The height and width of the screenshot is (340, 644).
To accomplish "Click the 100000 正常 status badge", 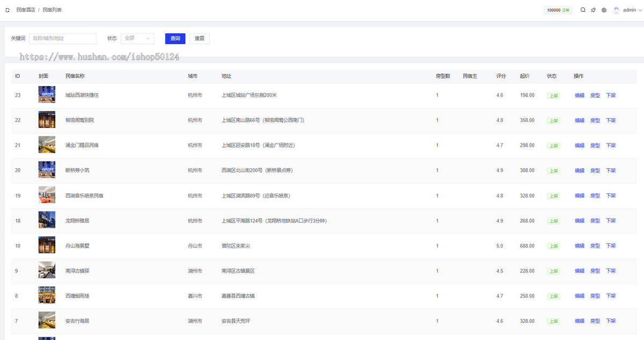I will (x=558, y=10).
